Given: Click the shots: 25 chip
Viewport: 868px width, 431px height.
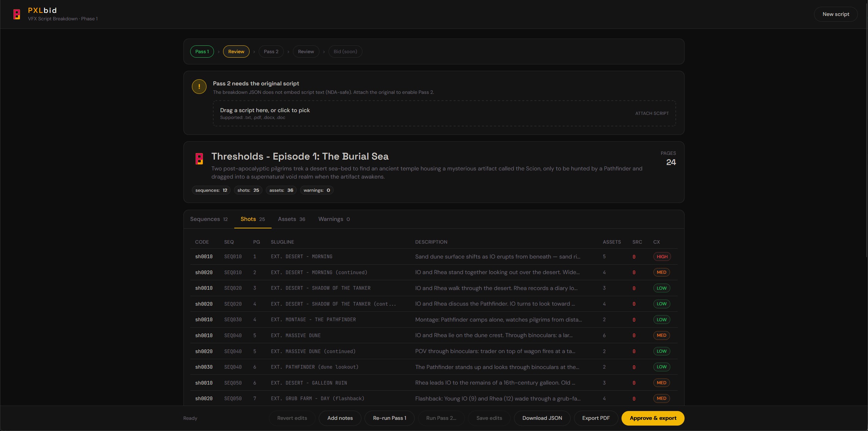Looking at the screenshot, I should click(248, 190).
